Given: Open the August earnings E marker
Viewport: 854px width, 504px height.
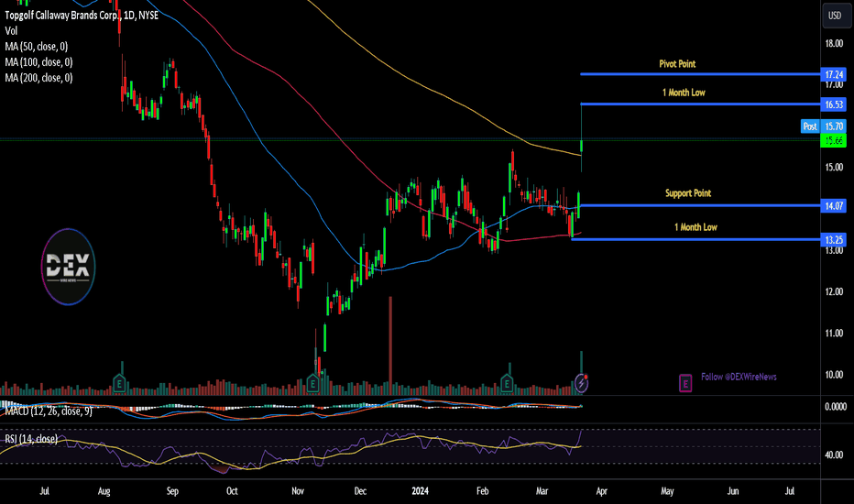Looking at the screenshot, I should (119, 384).
